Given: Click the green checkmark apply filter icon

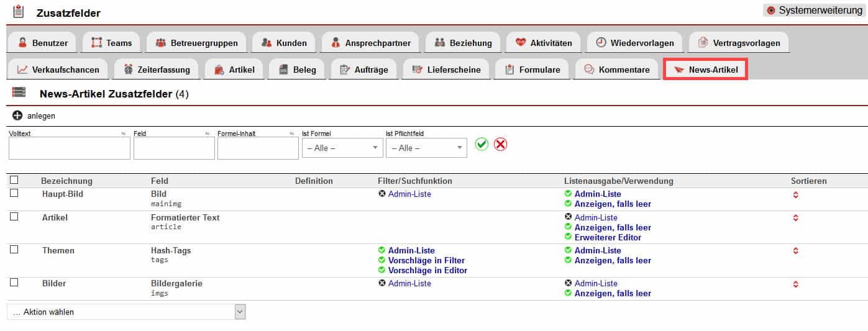Looking at the screenshot, I should [x=482, y=144].
